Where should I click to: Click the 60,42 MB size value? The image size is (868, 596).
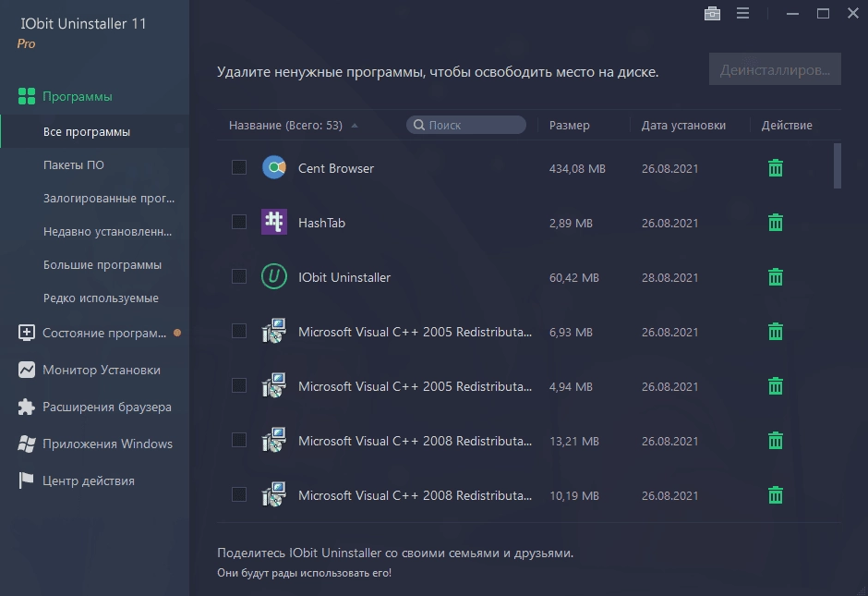[x=573, y=277]
